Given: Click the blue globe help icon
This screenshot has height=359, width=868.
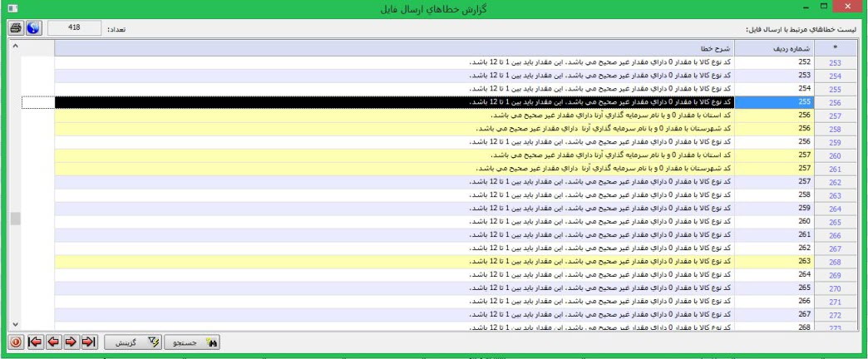Looking at the screenshot, I should tap(33, 28).
